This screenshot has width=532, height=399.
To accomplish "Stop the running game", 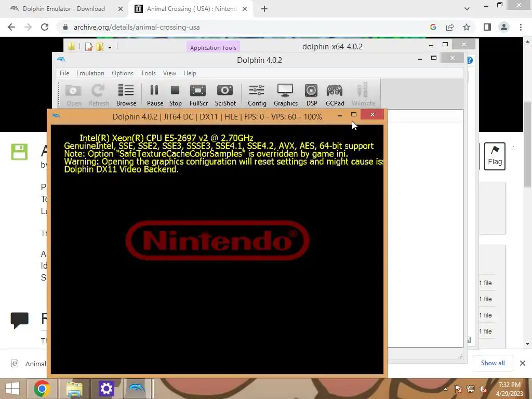I will [x=176, y=95].
